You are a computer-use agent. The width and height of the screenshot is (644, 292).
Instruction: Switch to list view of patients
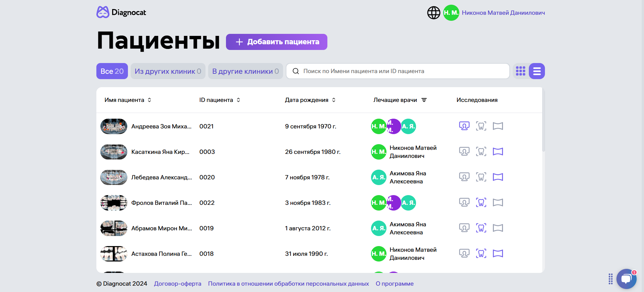(x=537, y=71)
